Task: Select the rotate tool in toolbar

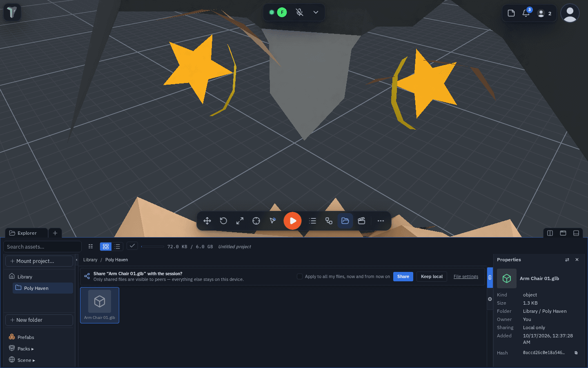Action: [223, 221]
